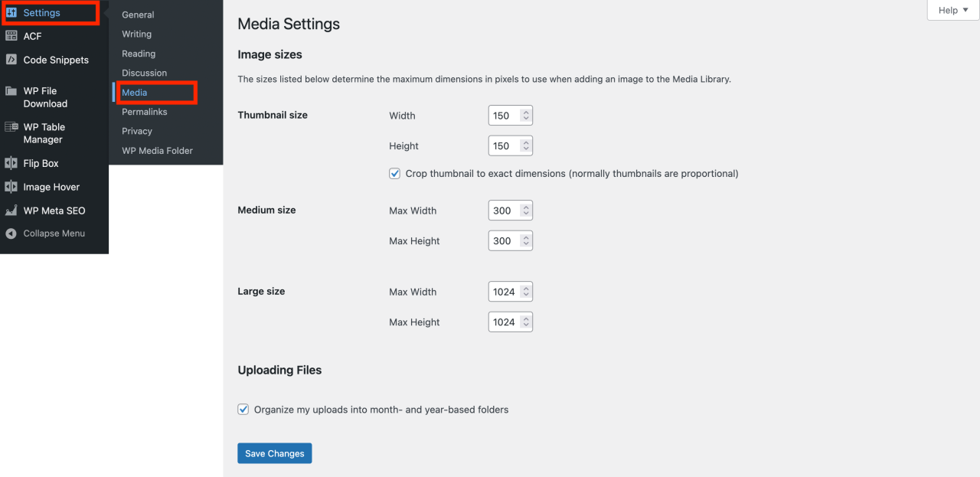Screen dimensions: 980x477
Task: Click the Large size Max Height stepper
Action: 525,322
